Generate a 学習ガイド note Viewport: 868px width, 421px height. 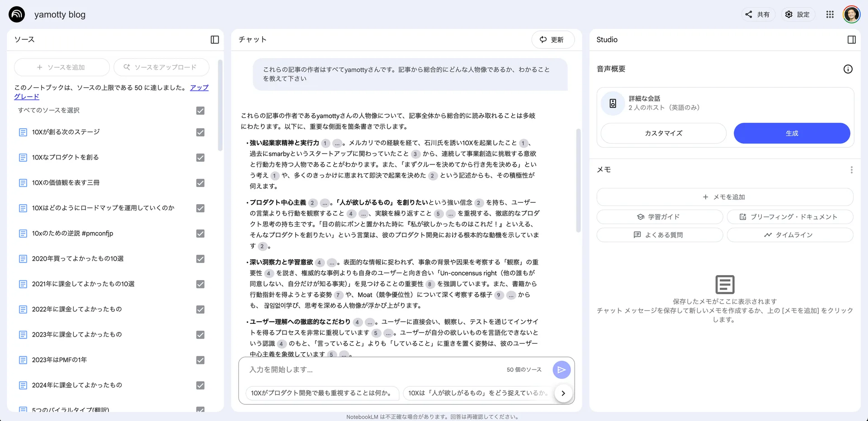[x=659, y=216]
